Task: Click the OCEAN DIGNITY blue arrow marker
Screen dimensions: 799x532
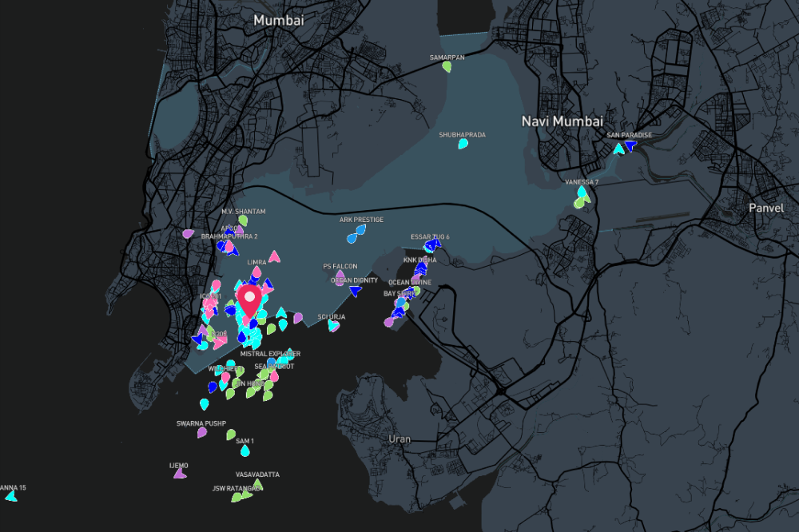Action: click(x=355, y=291)
